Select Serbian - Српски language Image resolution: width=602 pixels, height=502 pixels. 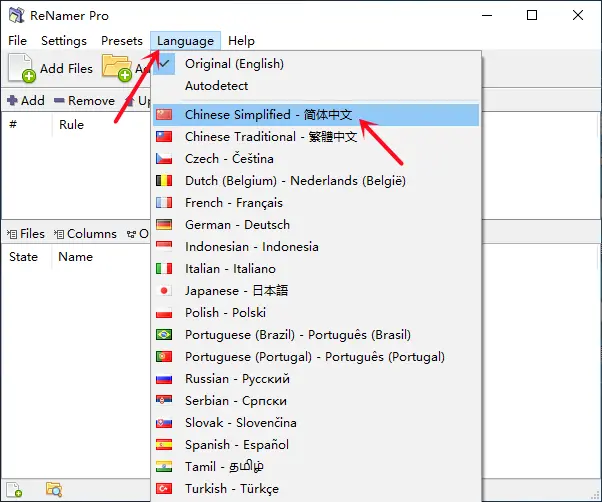316,401
